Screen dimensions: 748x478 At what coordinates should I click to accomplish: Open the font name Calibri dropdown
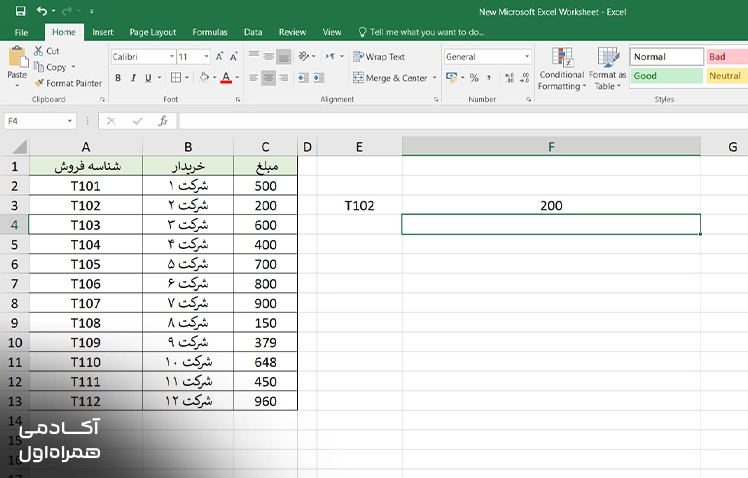(x=172, y=56)
